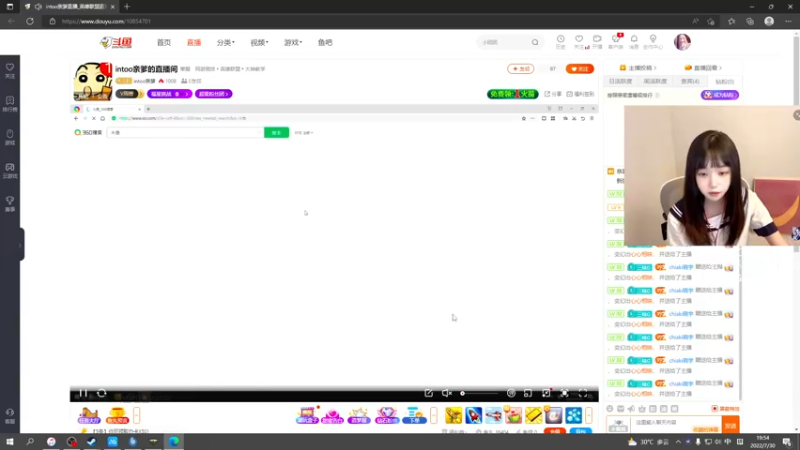Click the 发帖 post button

click(x=520, y=68)
